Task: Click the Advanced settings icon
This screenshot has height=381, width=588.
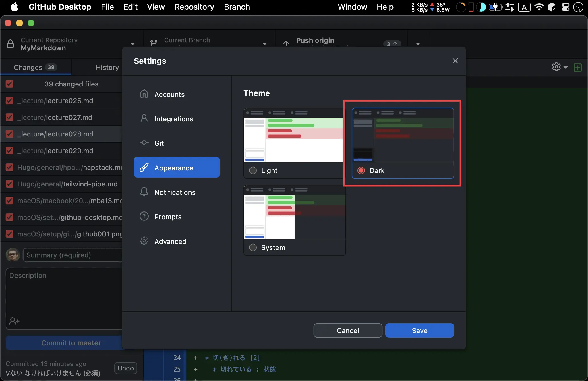Action: (x=144, y=241)
